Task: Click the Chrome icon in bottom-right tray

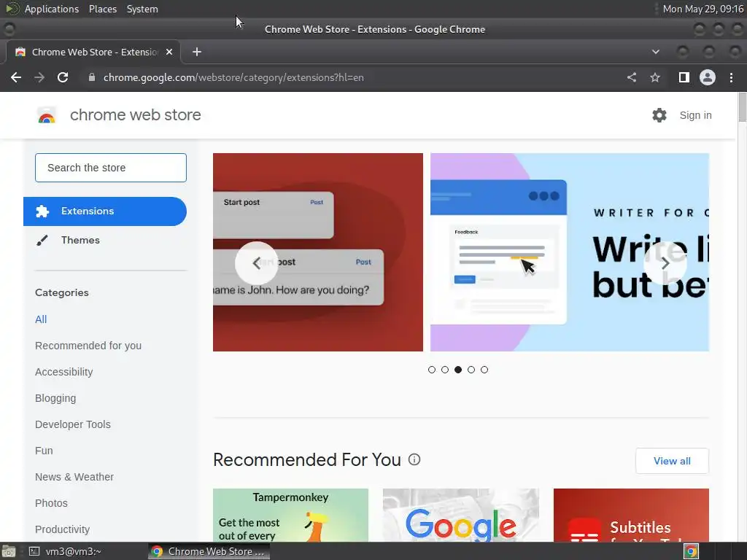Action: pos(692,551)
